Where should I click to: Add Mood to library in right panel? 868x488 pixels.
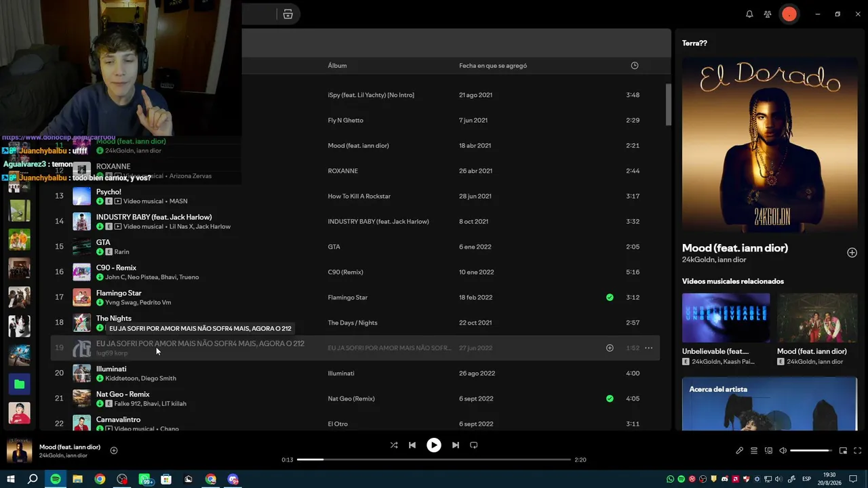[x=852, y=253]
